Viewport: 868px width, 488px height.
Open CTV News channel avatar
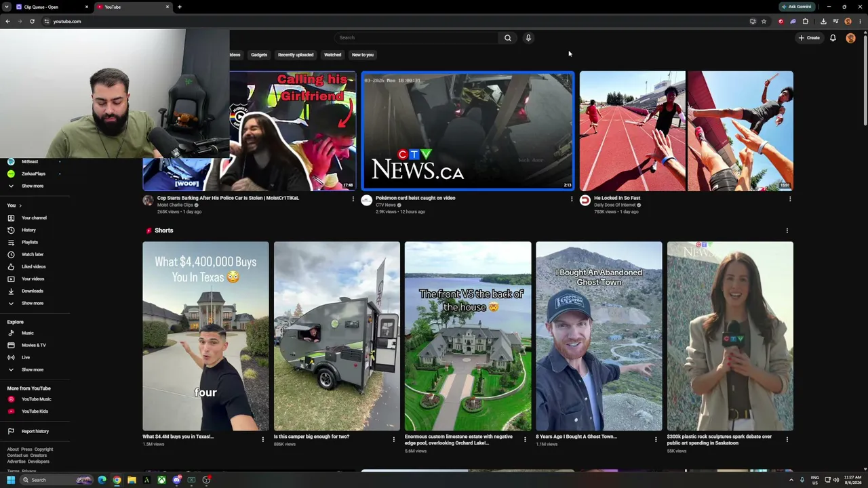coord(367,201)
